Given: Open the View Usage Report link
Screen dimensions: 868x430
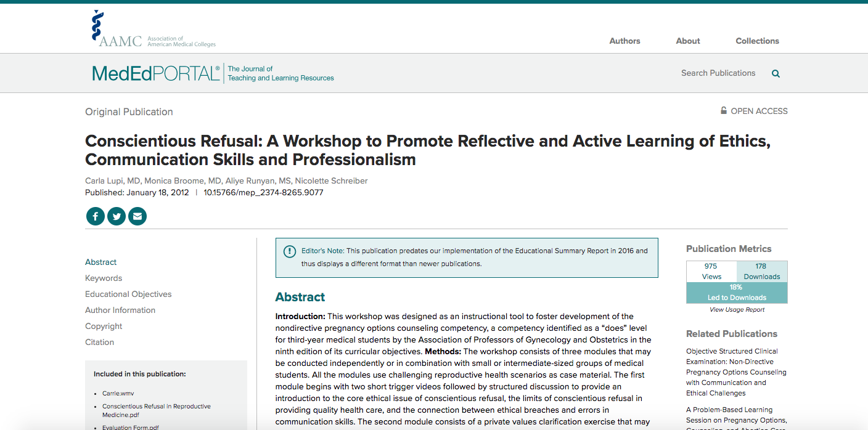Looking at the screenshot, I should click(737, 310).
